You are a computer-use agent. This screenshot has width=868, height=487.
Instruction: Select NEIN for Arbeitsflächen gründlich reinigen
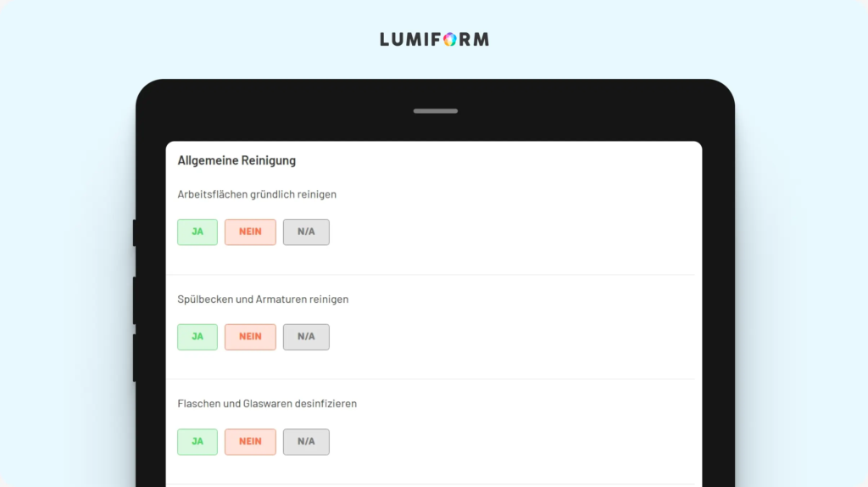pos(250,232)
